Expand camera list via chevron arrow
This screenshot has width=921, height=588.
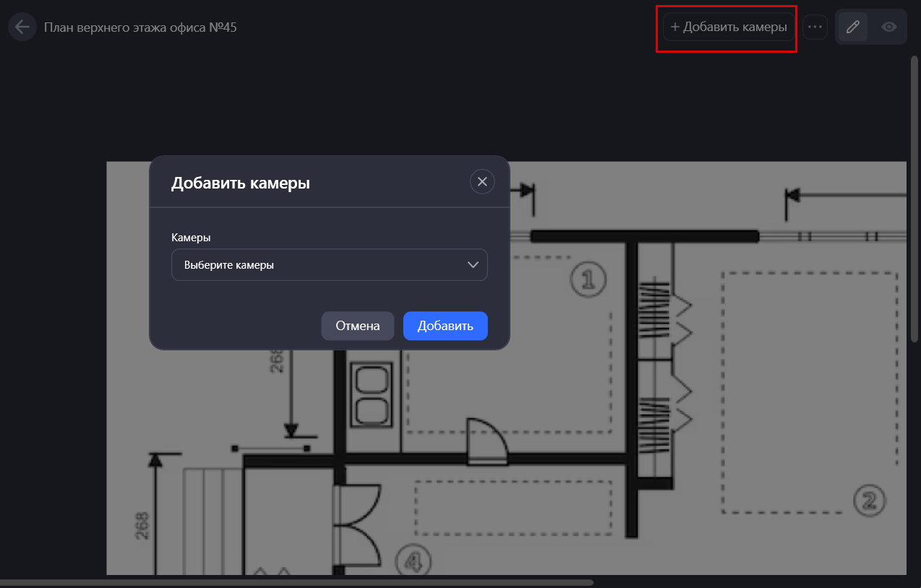(x=474, y=265)
